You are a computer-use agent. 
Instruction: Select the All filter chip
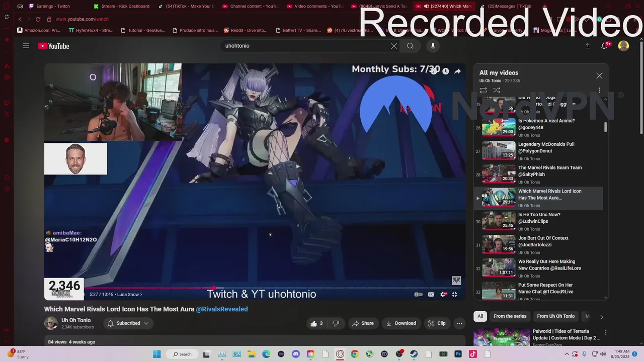click(480, 316)
